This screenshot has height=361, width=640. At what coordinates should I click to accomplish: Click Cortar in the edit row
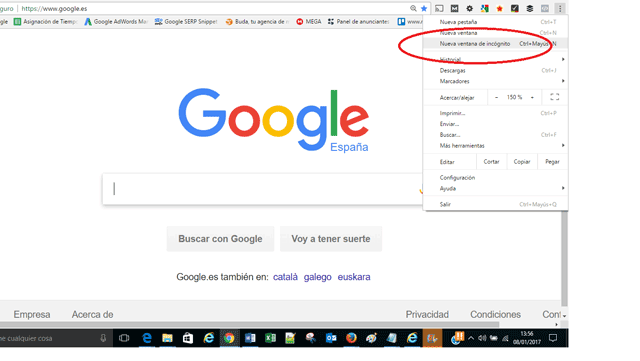pos(491,162)
